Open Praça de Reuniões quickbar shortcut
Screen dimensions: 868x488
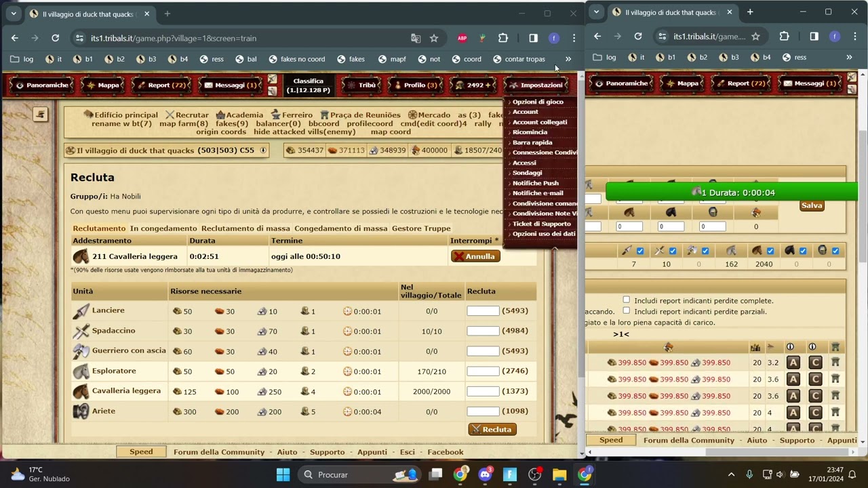click(x=360, y=115)
